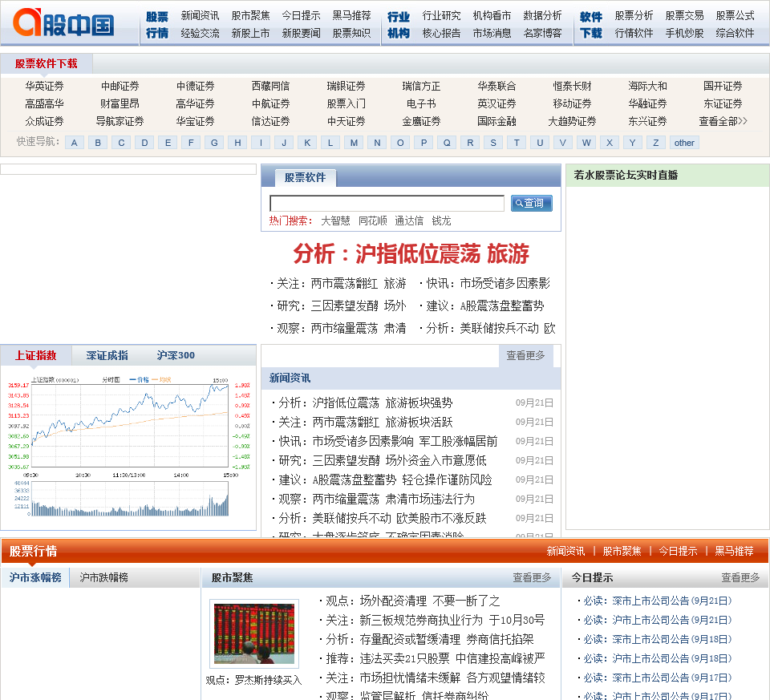The width and height of the screenshot is (770, 700).
Task: Click the stock software search input box
Action: 387,203
